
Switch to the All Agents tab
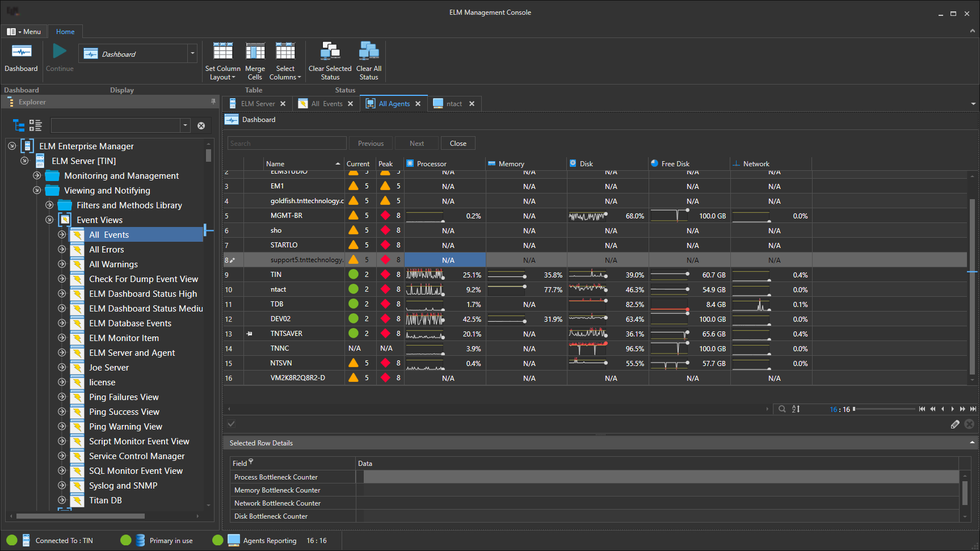pos(394,104)
